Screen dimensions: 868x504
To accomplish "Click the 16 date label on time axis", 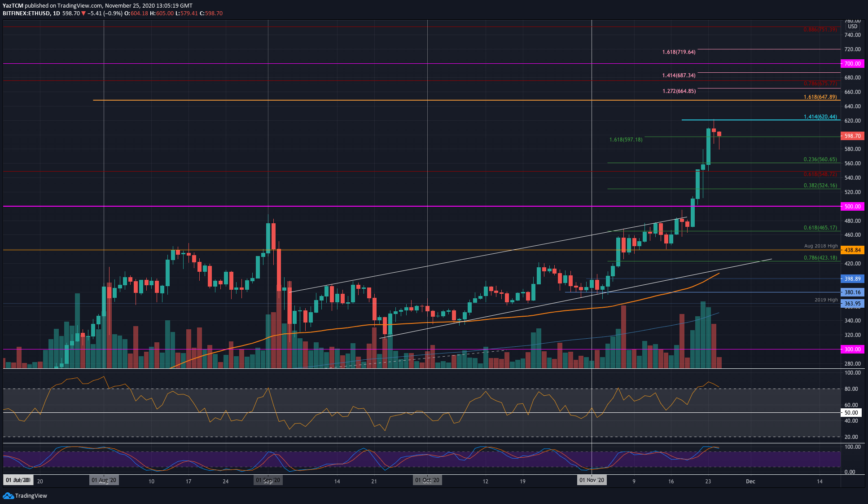I will (671, 482).
